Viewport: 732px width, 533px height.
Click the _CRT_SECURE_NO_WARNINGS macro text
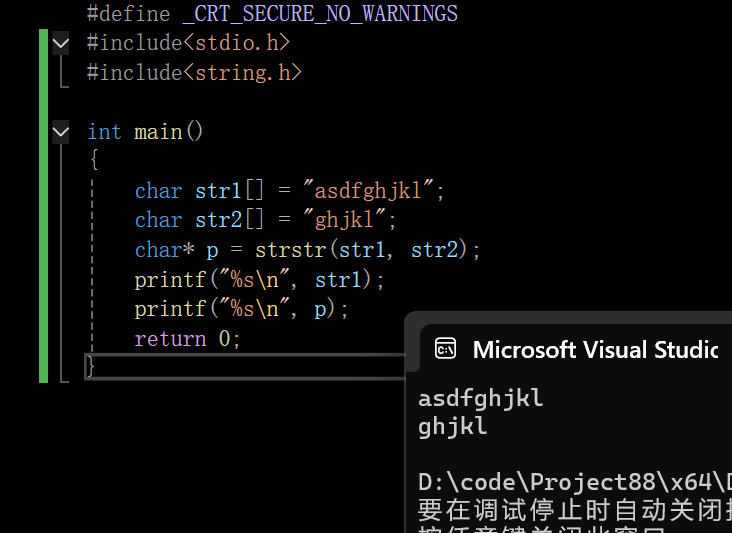tap(320, 13)
